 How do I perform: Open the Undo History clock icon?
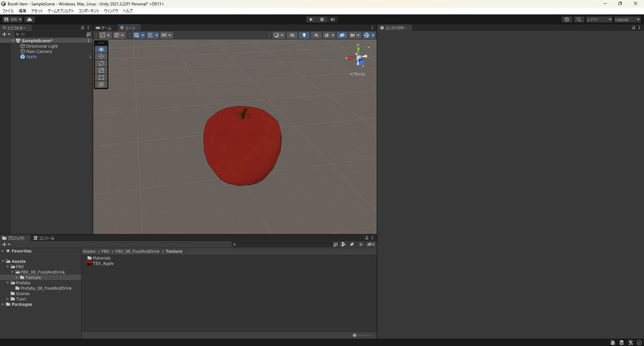[567, 20]
